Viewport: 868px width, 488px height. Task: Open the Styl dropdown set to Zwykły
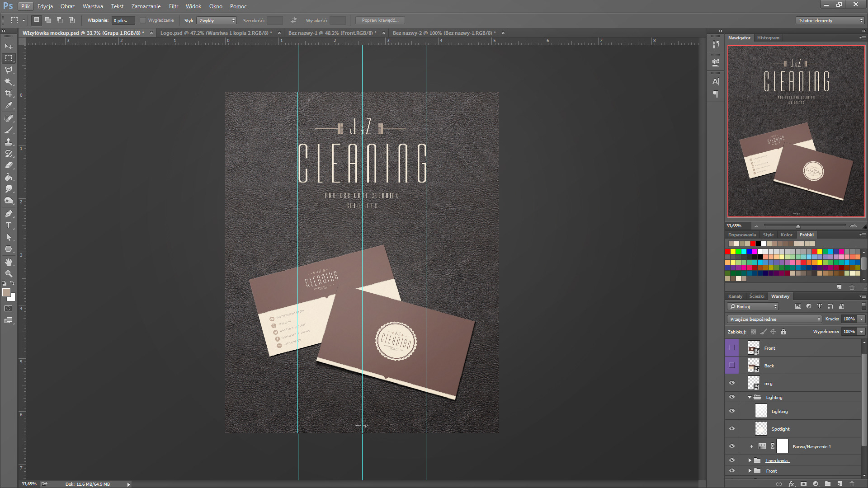click(x=217, y=20)
